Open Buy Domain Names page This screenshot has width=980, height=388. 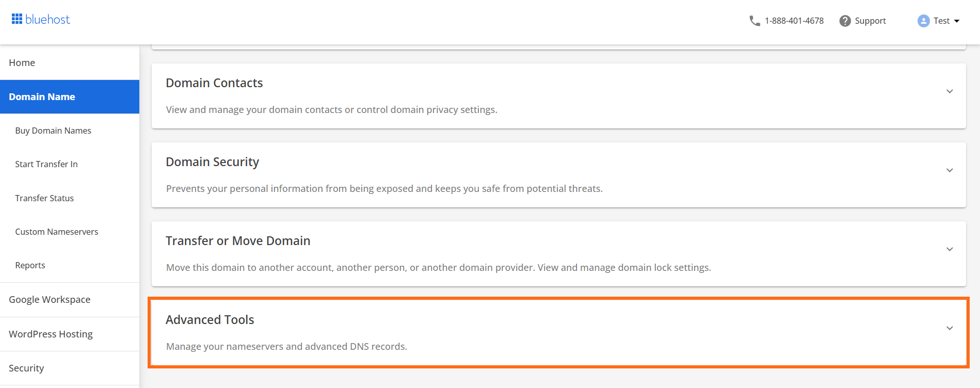pyautogui.click(x=53, y=131)
